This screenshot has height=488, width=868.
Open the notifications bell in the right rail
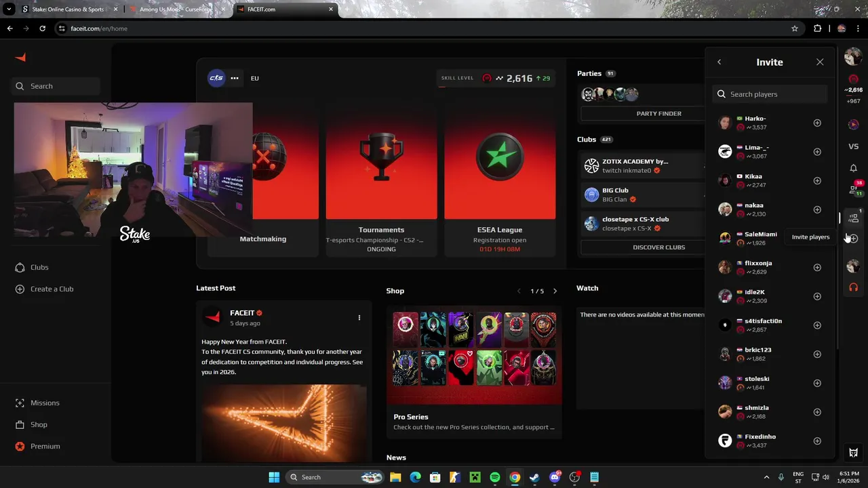[853, 168]
